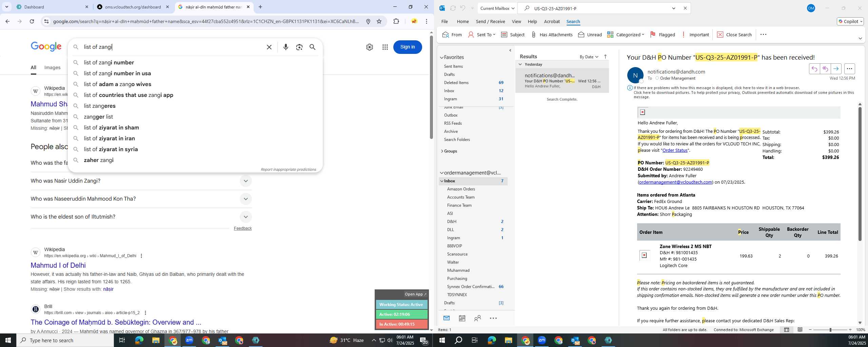This screenshot has height=347, width=868.
Task: Switch to the oms.vcloudtech.org dashboard tab
Action: point(133,7)
